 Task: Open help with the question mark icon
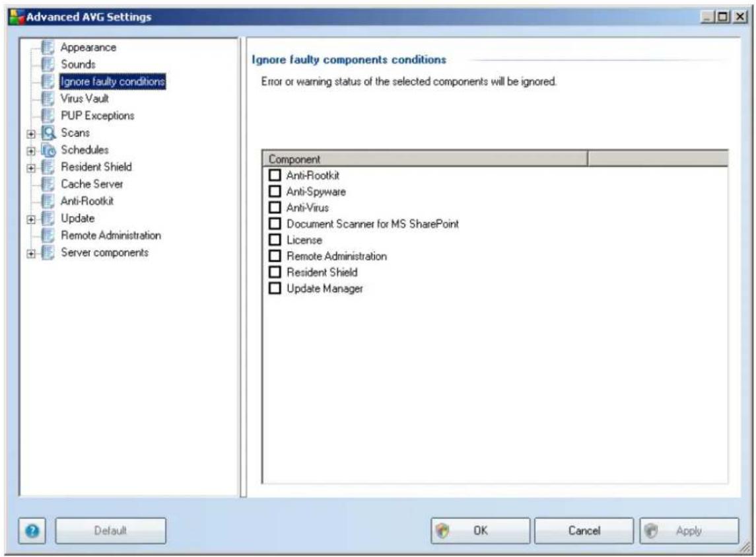point(32,531)
